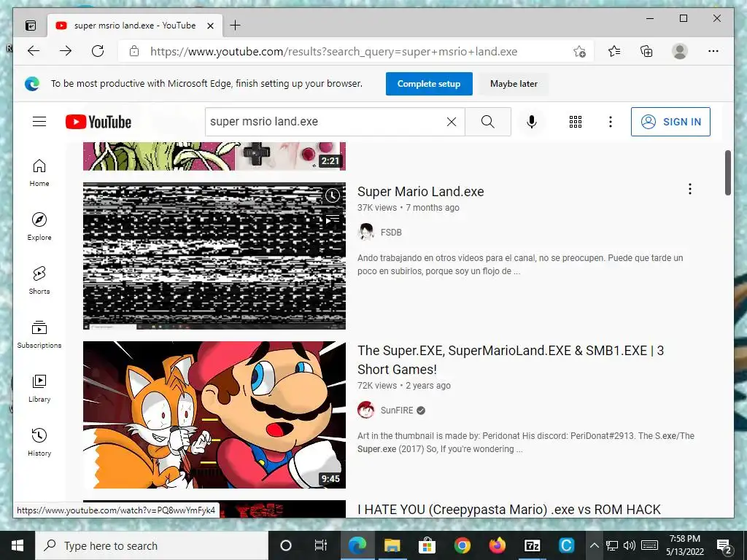Open a new browser tab
Viewport: 747px width, 560px height.
pos(235,26)
